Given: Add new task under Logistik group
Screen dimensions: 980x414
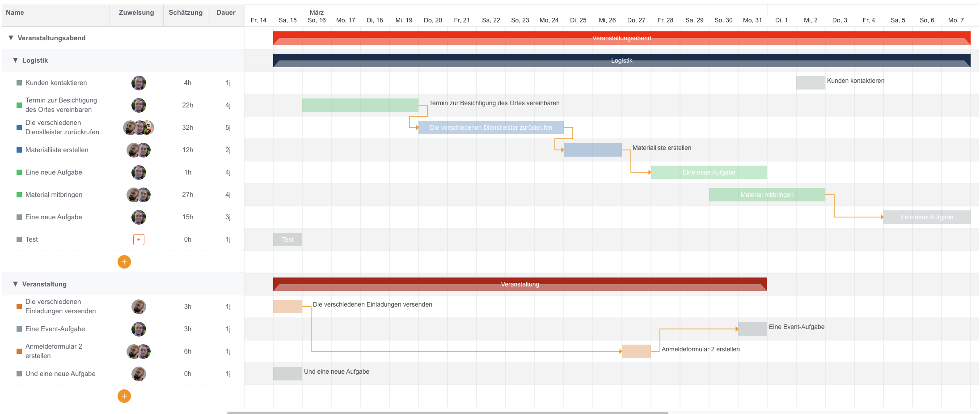Looking at the screenshot, I should coord(124,262).
